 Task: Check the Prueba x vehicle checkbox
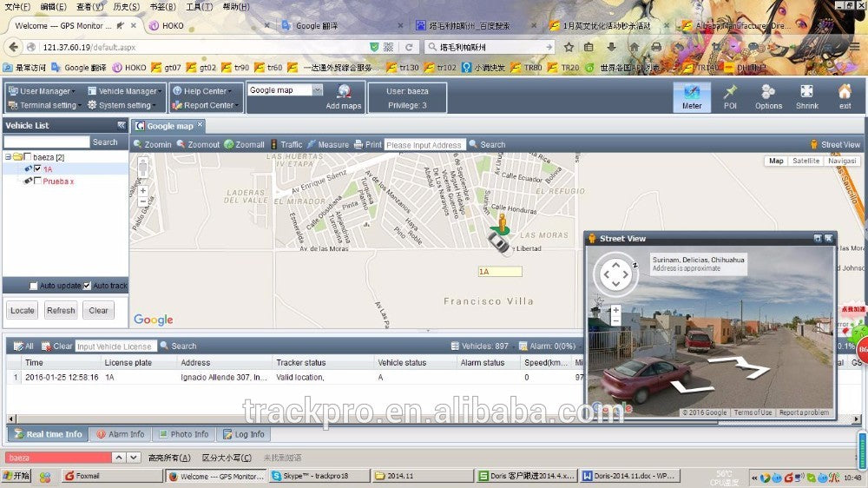[37, 181]
